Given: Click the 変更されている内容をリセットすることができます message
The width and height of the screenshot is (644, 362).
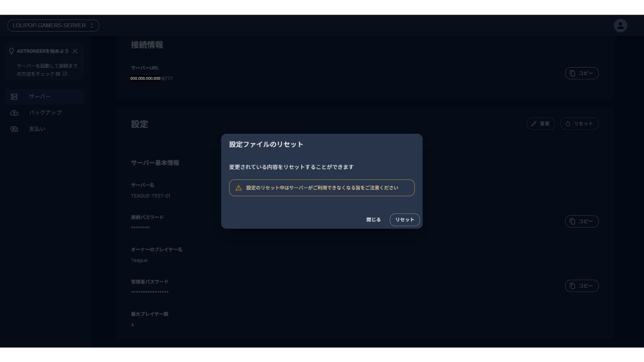Looking at the screenshot, I should pos(291,167).
